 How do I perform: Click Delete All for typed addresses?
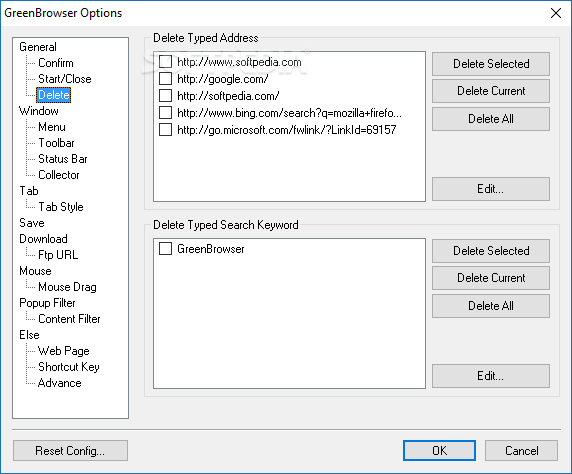(x=491, y=119)
